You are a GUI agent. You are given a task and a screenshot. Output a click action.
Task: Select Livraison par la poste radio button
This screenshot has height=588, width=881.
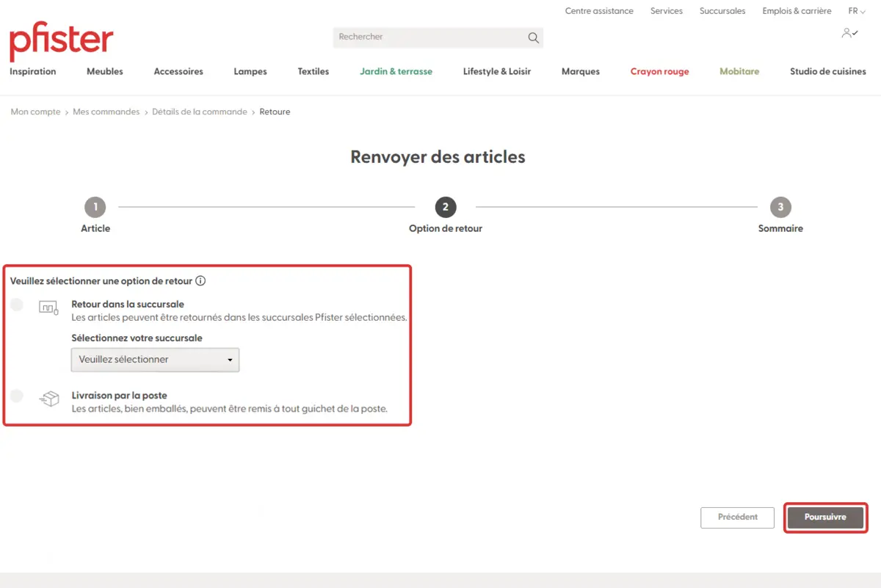[17, 396]
